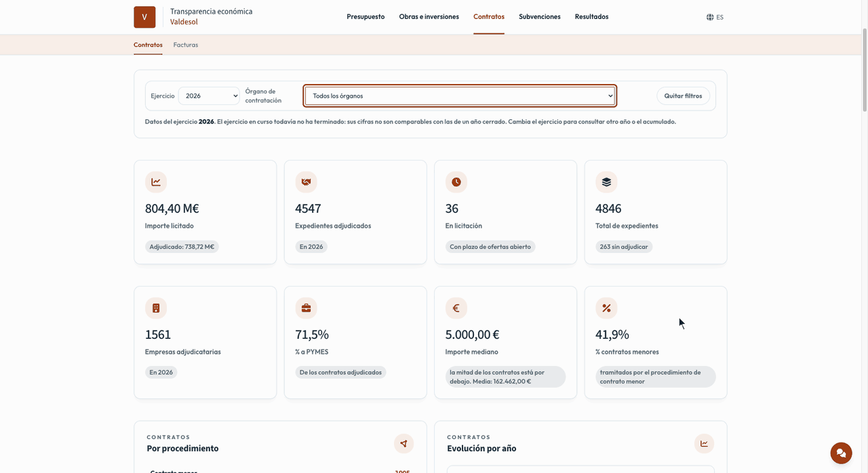Click the Quitar filtros button
Screen dimensions: 868x473
(x=684, y=96)
